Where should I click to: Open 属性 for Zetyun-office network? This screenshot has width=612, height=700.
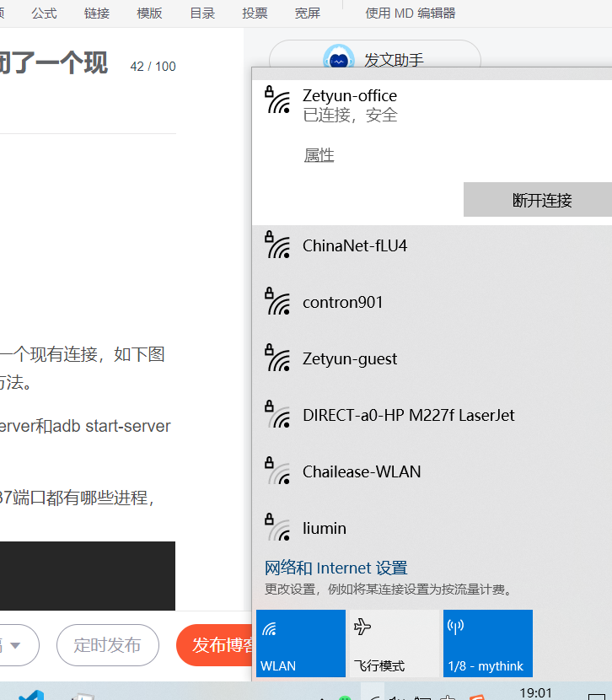(x=319, y=155)
